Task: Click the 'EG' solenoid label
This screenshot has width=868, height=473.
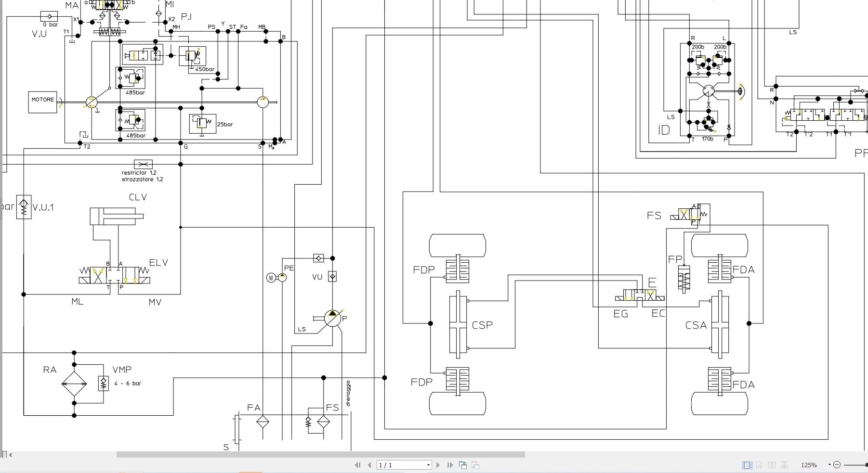Action: [620, 314]
